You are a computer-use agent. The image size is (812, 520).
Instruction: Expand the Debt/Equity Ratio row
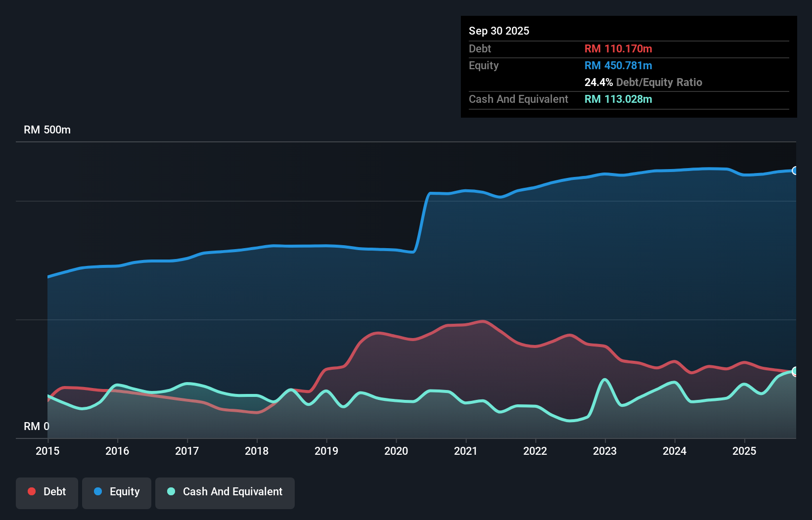pos(643,82)
